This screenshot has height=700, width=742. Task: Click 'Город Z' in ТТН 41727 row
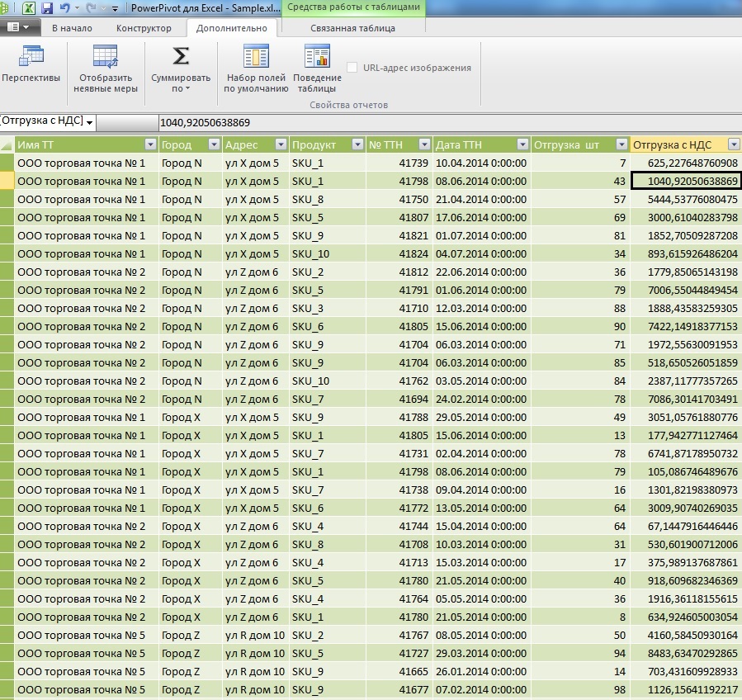(x=191, y=654)
